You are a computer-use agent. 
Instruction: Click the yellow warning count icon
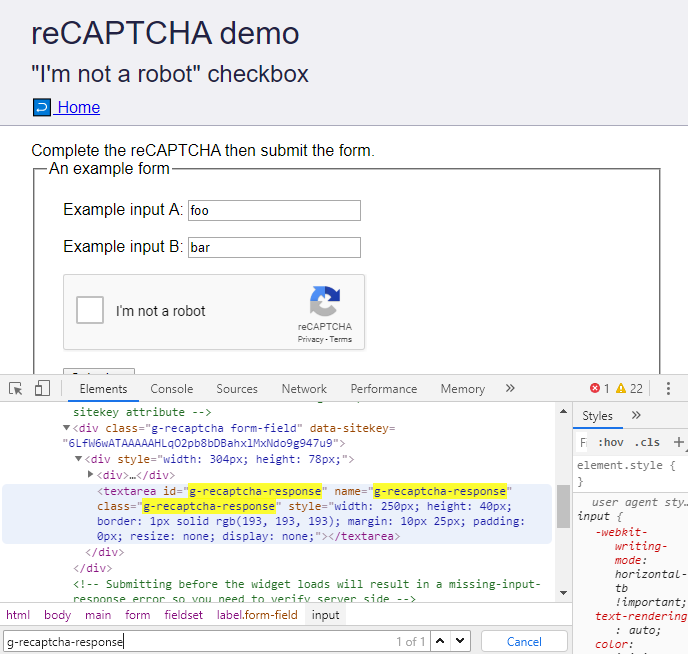[621, 389]
